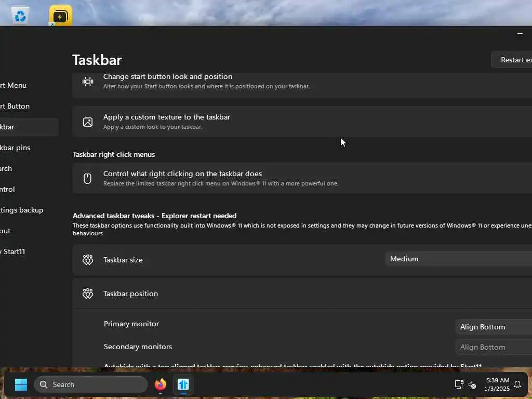Click the taskbar Search box
Viewport: 532px width, 399px height.
coord(91,384)
